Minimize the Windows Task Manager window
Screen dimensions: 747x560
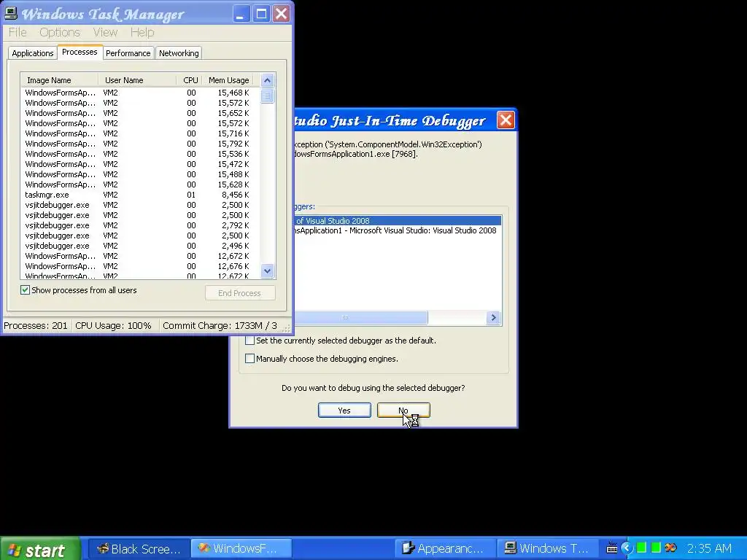[241, 13]
